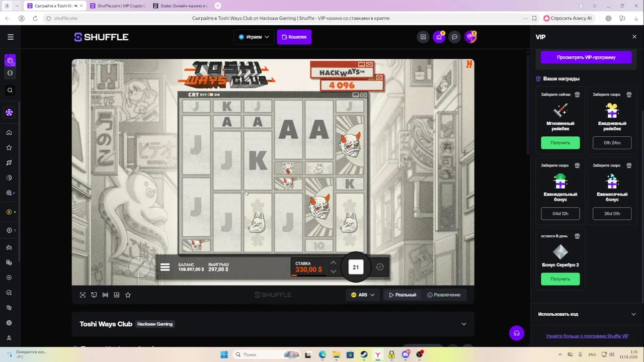Open the support headset chat button
Viewport: 644px width, 362px height.
(x=516, y=333)
